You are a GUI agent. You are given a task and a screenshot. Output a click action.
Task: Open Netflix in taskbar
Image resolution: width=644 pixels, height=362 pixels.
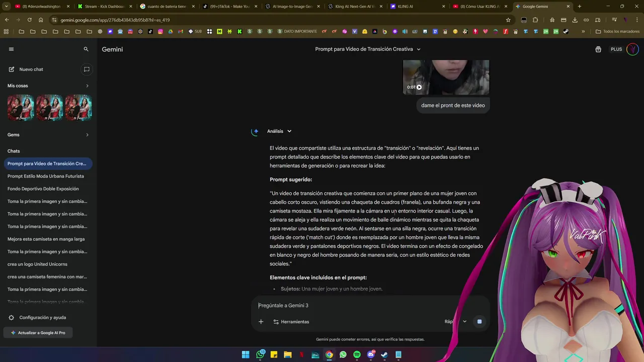pos(301,354)
